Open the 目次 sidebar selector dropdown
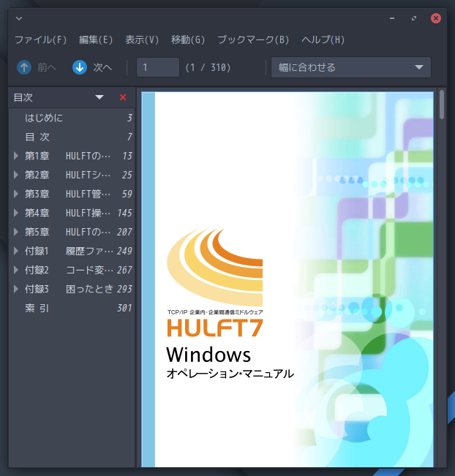 (x=99, y=97)
